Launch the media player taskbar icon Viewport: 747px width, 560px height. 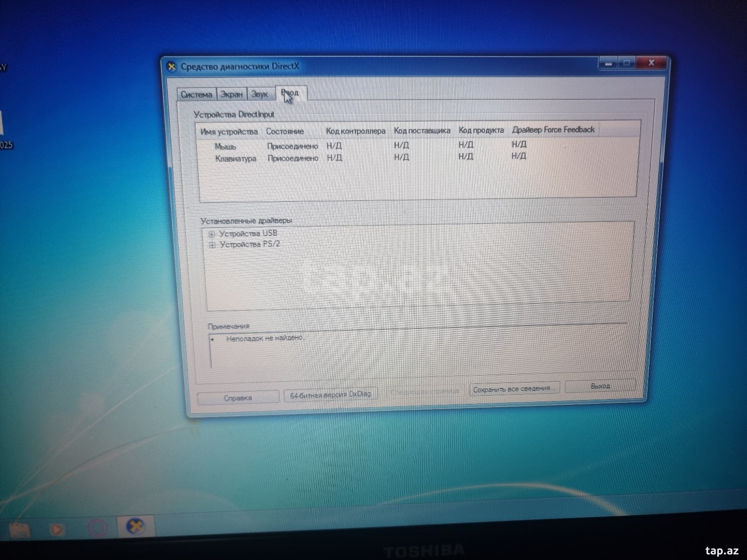[x=57, y=530]
